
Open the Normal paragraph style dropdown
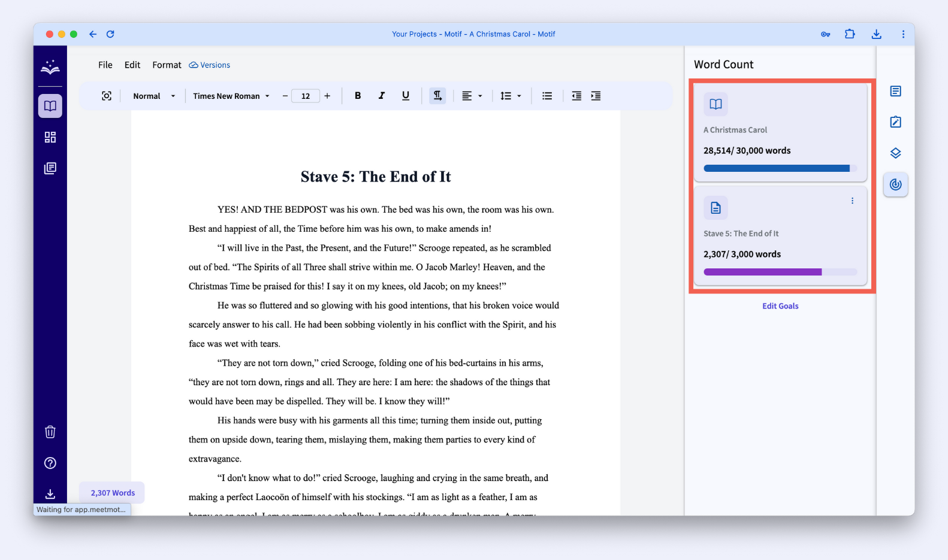(154, 96)
